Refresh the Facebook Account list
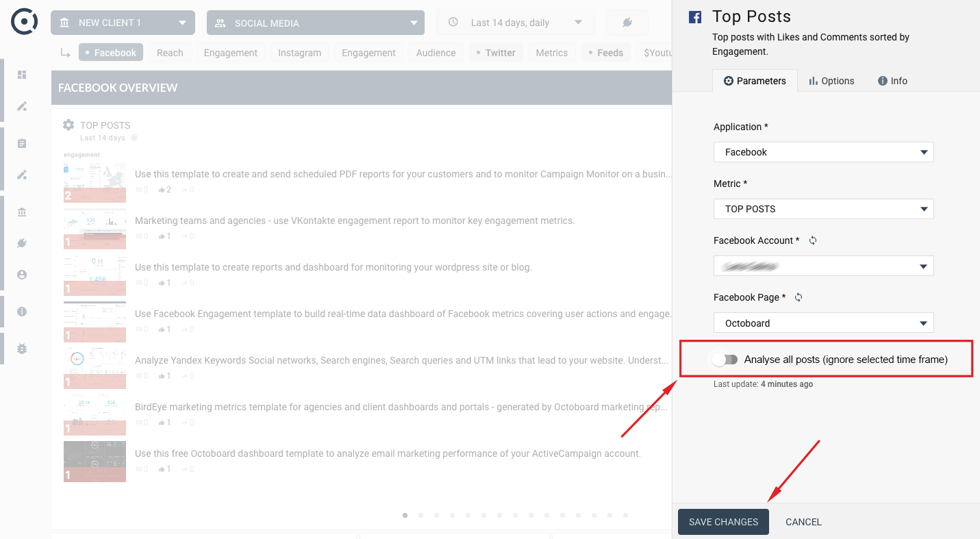Image resolution: width=980 pixels, height=539 pixels. click(813, 240)
